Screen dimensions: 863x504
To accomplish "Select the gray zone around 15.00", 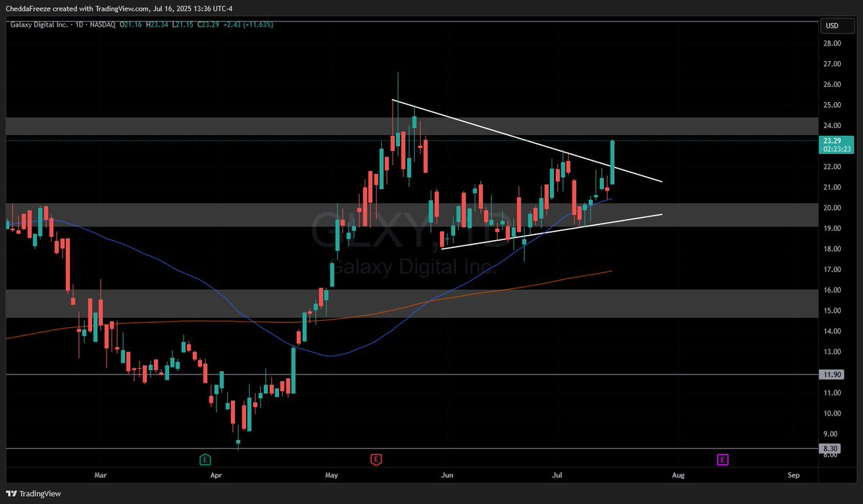I will tap(412, 303).
